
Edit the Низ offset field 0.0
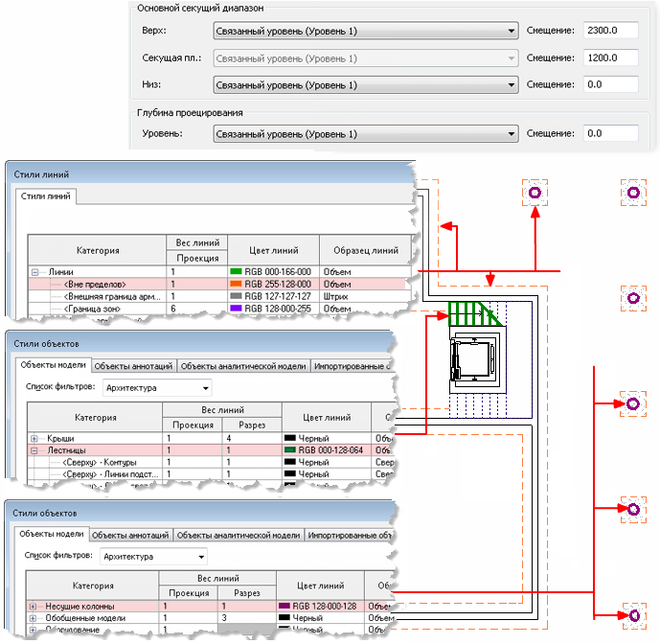tap(610, 84)
